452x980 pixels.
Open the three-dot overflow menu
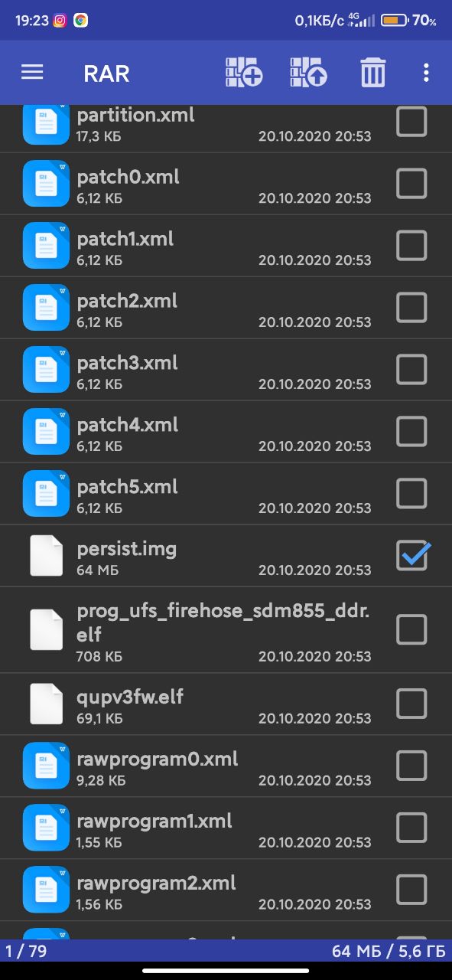tap(426, 73)
